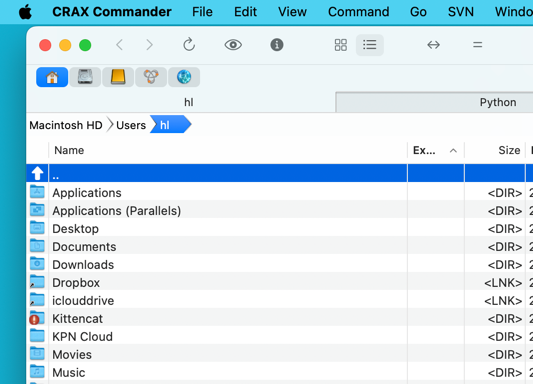Switch to list view mode
The width and height of the screenshot is (533, 384).
370,45
